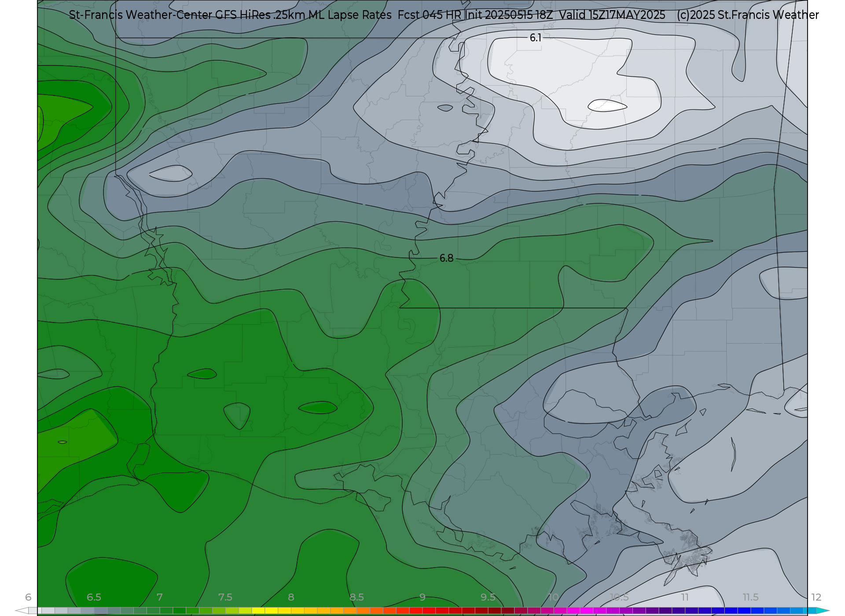Click 'Init 20250515 18Z' in the title
The image size is (845, 616).
pos(509,15)
